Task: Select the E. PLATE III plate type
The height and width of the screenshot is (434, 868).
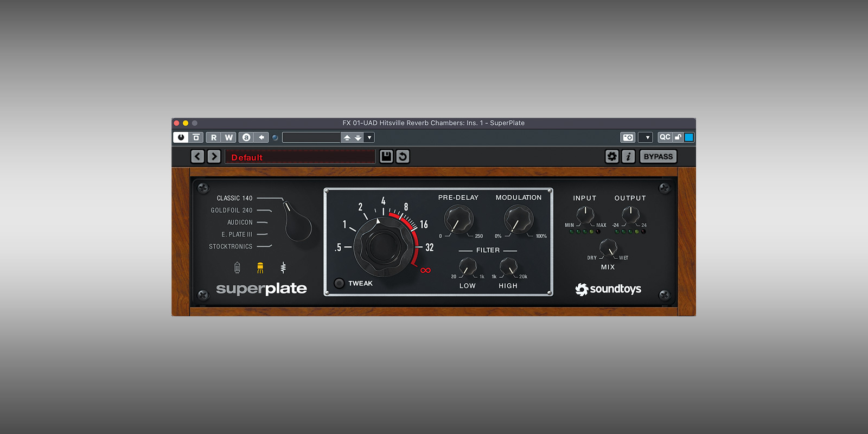Action: click(x=237, y=234)
